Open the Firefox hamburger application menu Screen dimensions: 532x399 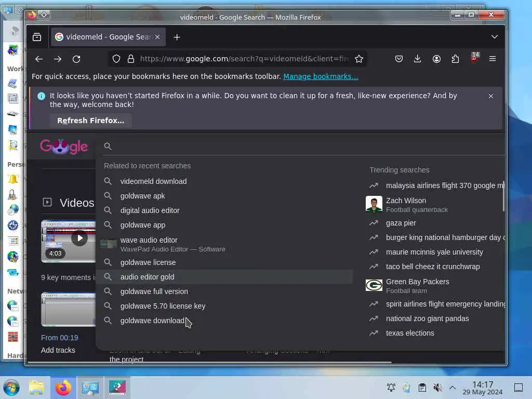point(493,59)
